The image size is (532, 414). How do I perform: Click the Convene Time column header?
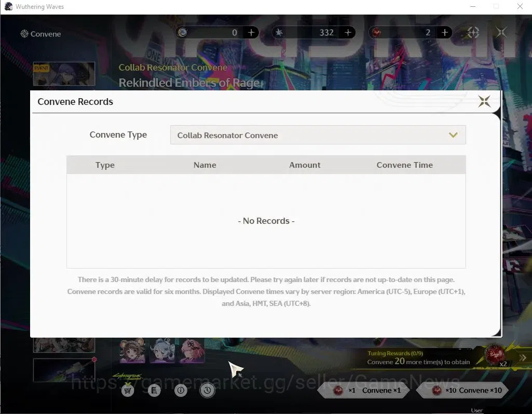tap(404, 165)
